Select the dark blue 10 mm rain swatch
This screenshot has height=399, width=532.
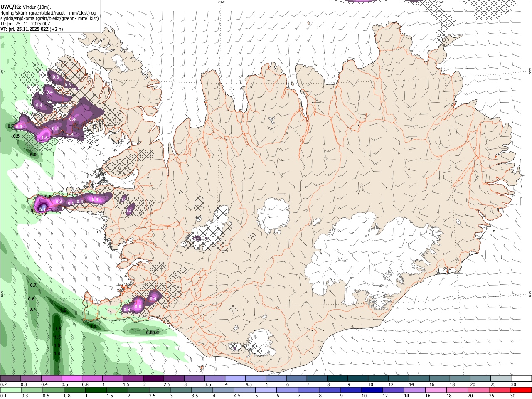[x=371, y=390]
